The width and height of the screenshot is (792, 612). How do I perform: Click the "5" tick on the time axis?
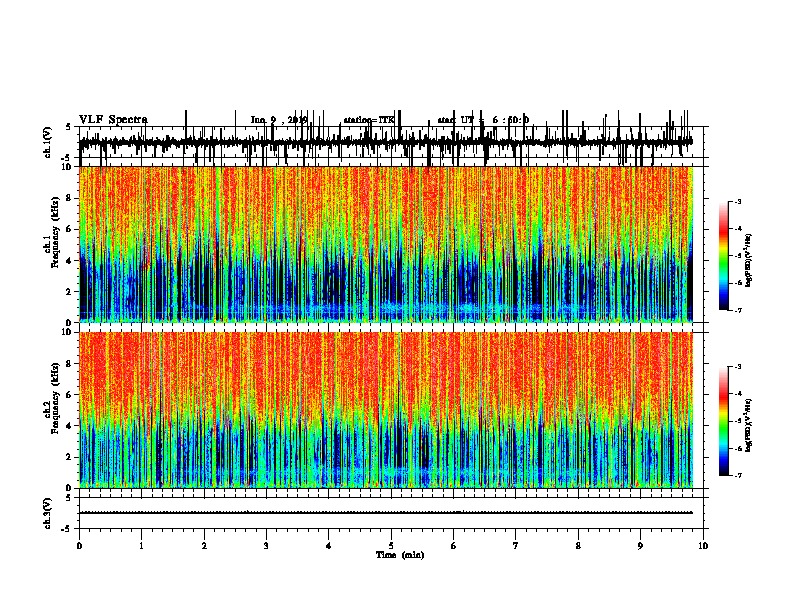coord(391,546)
